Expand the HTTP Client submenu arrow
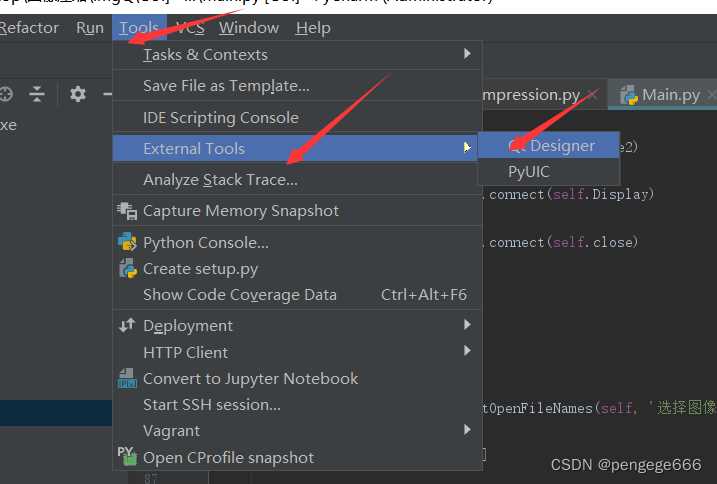Viewport: 717px width, 484px height. point(467,351)
